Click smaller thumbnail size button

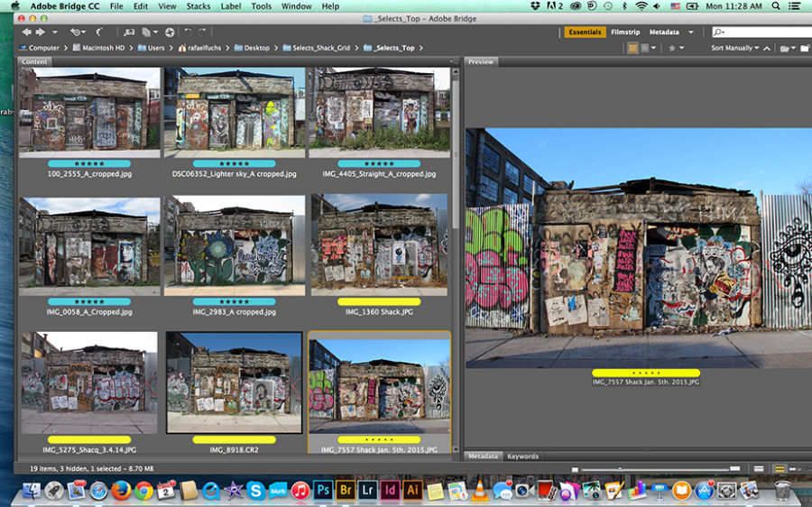click(x=574, y=469)
